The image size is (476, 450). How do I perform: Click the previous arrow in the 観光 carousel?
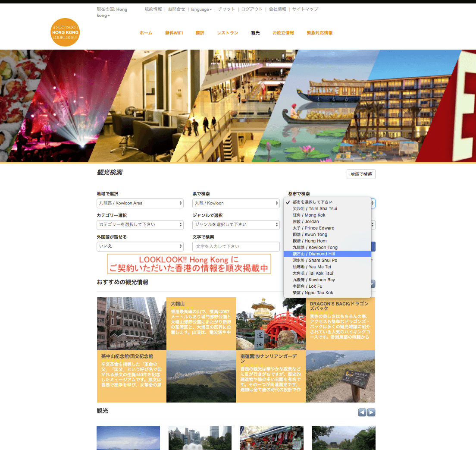(362, 412)
